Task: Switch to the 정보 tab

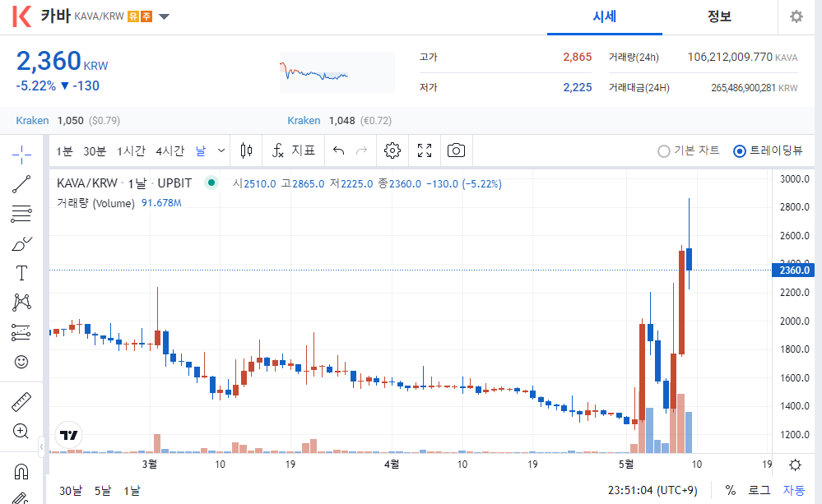Action: 719,16
